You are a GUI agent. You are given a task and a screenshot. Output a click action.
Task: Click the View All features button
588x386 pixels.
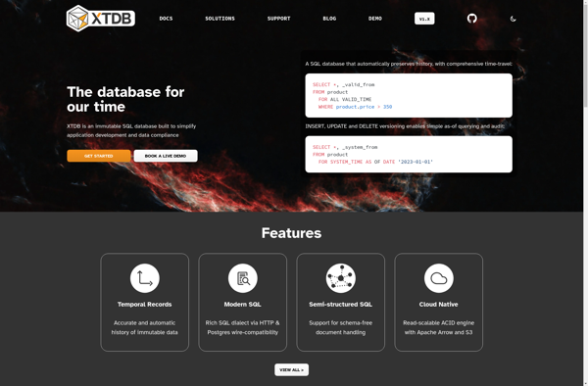(x=291, y=369)
